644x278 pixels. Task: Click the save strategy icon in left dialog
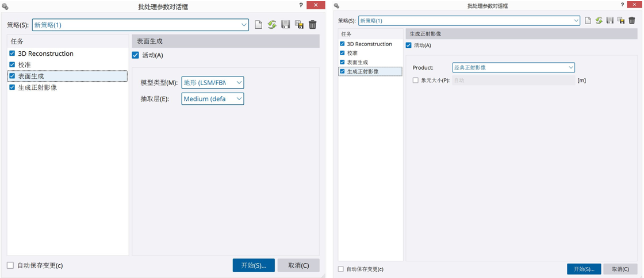pyautogui.click(x=286, y=25)
